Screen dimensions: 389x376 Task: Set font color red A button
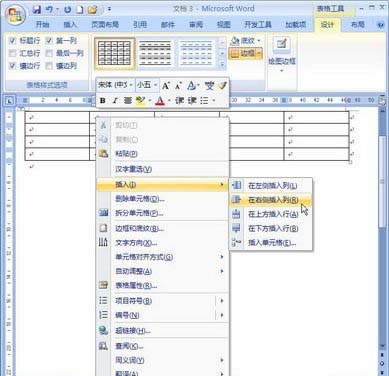coord(160,100)
